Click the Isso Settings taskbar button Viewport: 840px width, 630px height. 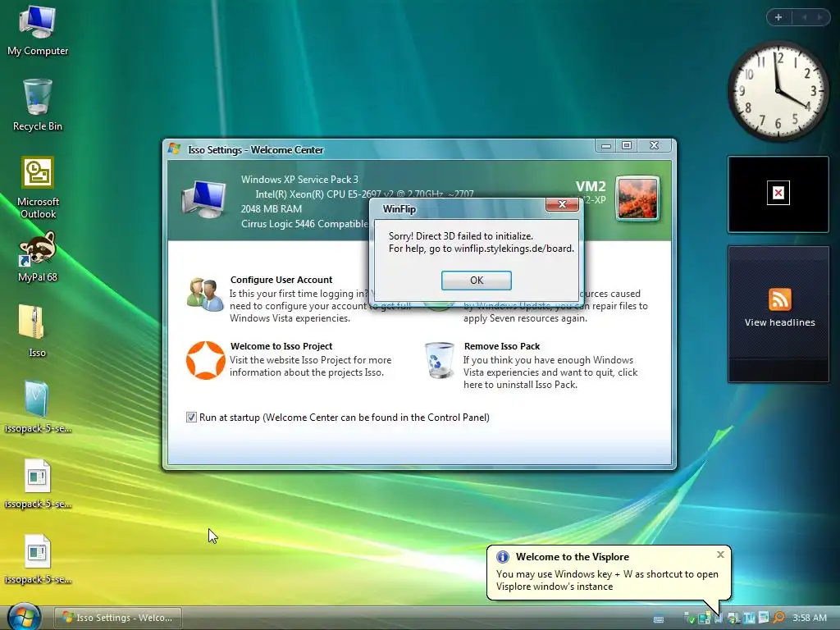(118, 618)
